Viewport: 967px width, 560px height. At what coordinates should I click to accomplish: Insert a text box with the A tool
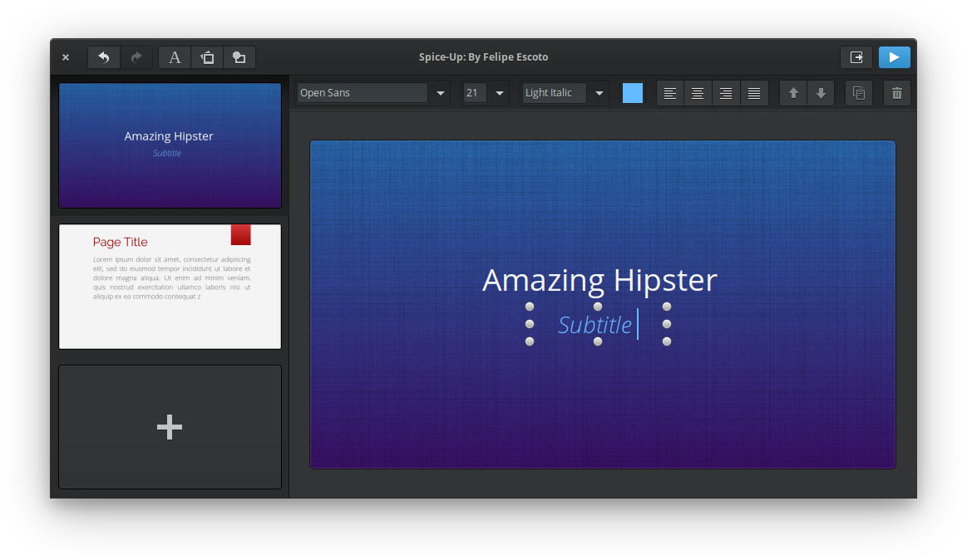click(175, 57)
